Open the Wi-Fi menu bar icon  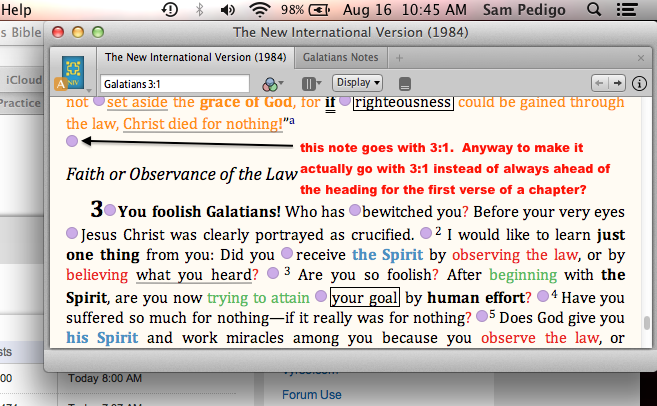point(259,9)
